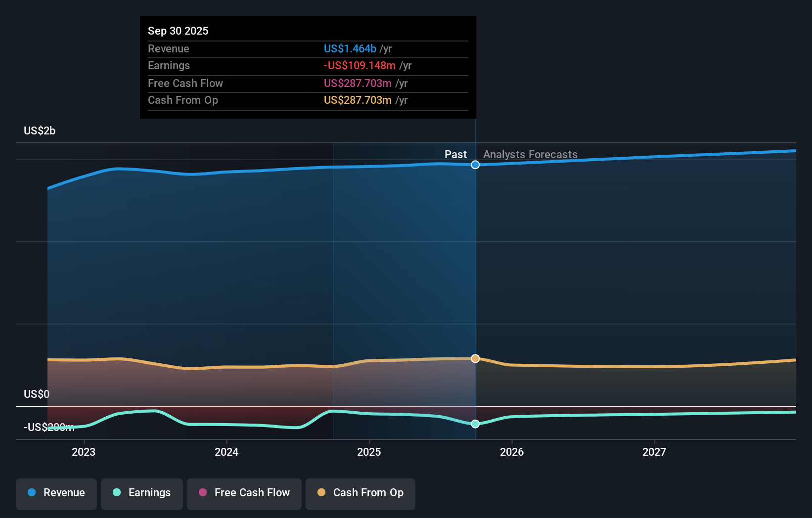Screen dimensions: 812x518
Task: Toggle the Earnings series off
Action: click(x=141, y=493)
